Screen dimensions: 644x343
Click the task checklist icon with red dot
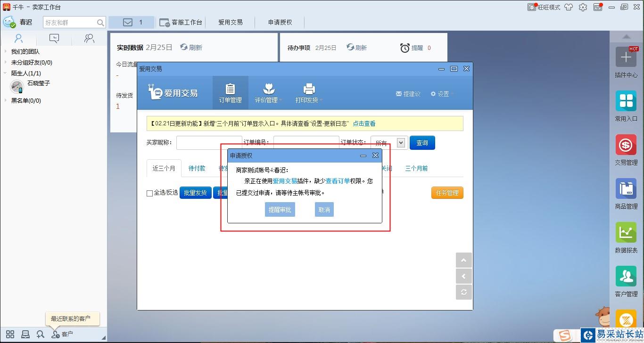598,7
